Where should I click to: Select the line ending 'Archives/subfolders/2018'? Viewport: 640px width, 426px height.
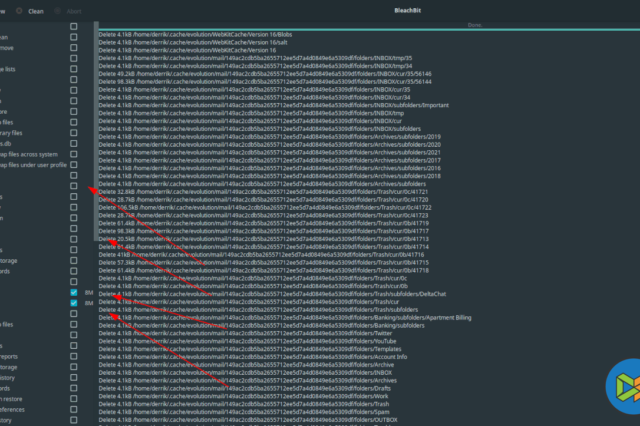pyautogui.click(x=269, y=176)
